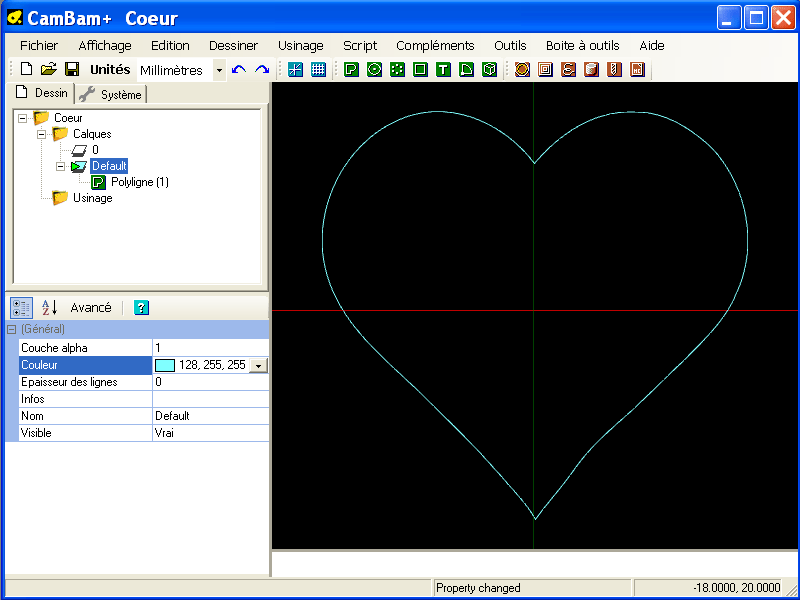Collapse the Coeur root node
800x600 pixels.
[x=22, y=118]
